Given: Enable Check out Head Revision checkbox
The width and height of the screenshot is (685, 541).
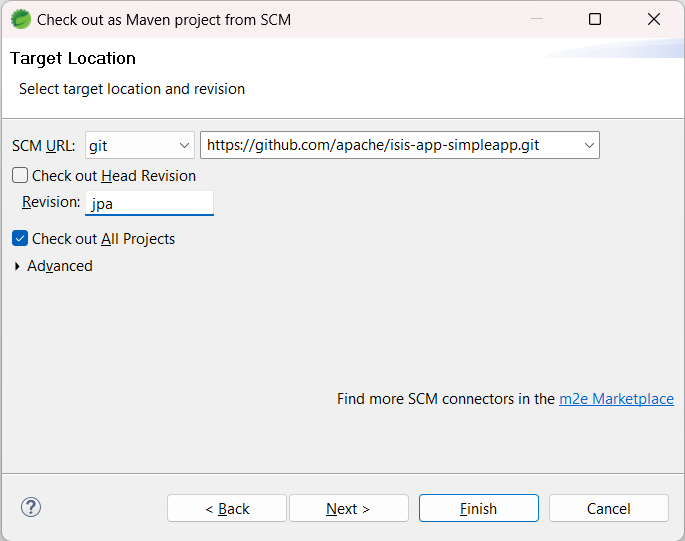Looking at the screenshot, I should (20, 176).
